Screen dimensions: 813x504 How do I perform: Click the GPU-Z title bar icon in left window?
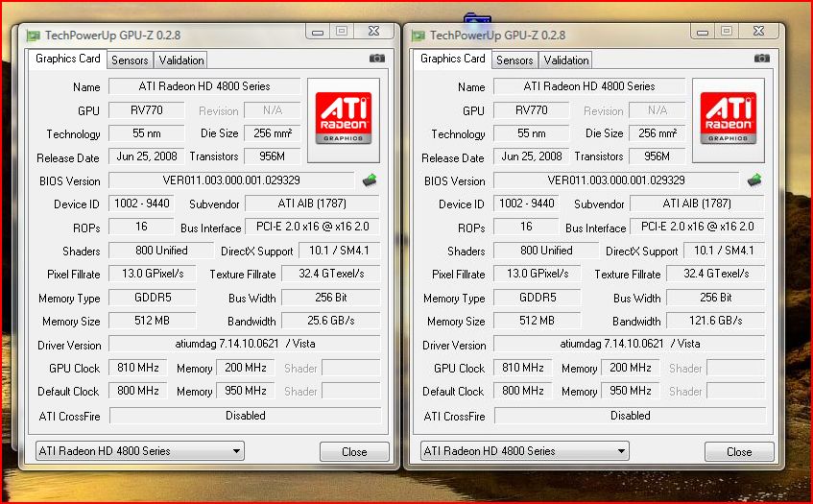pos(34,36)
